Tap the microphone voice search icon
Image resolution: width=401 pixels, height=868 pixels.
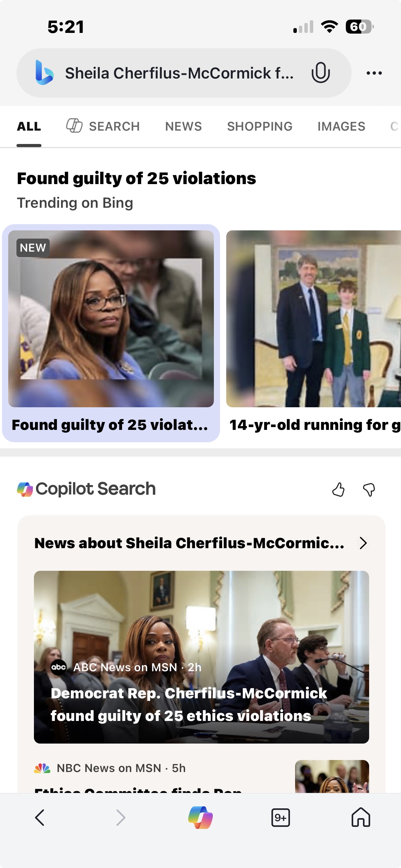pos(320,73)
